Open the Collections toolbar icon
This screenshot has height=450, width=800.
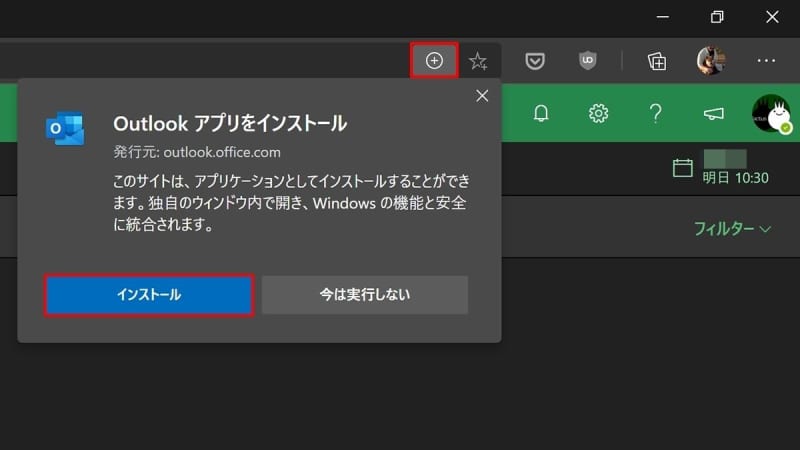[x=657, y=61]
